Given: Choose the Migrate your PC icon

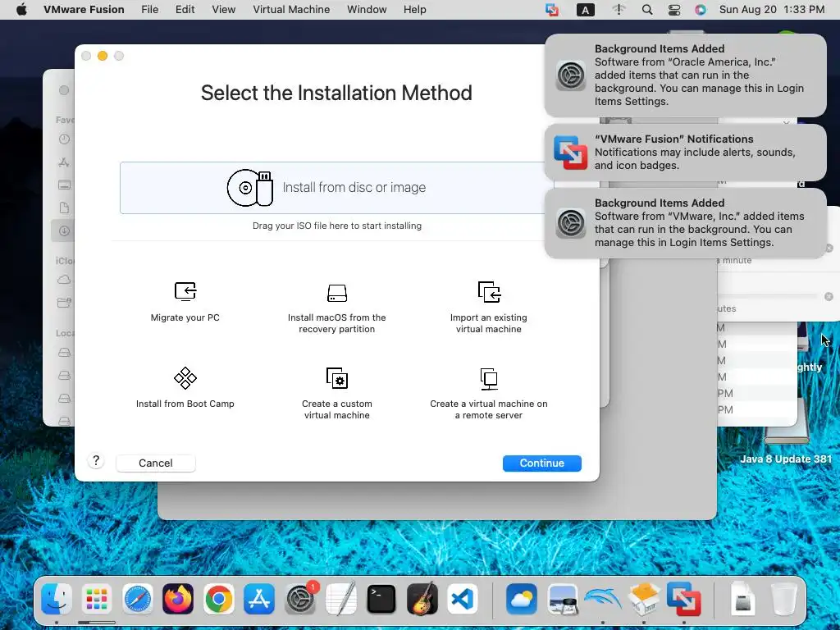Looking at the screenshot, I should 185,292.
